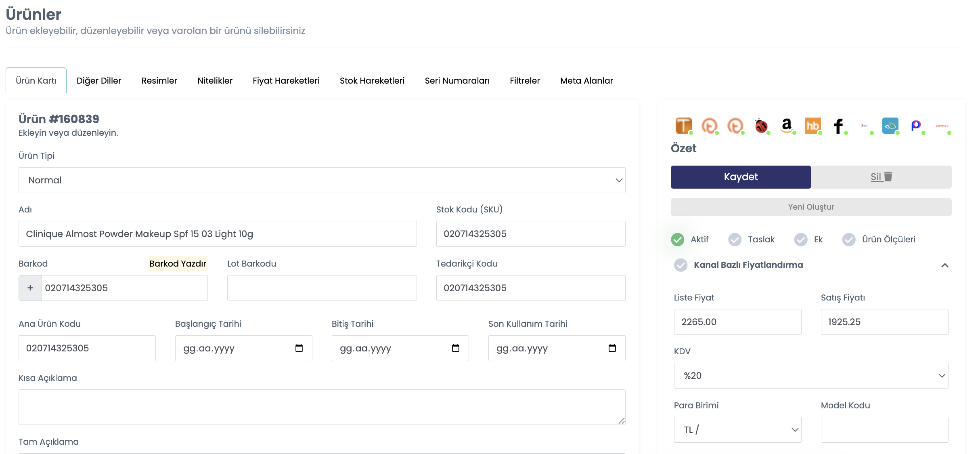Switch to the Fiyat Hareketleri tab
Screen dimensions: 980x454
point(286,81)
